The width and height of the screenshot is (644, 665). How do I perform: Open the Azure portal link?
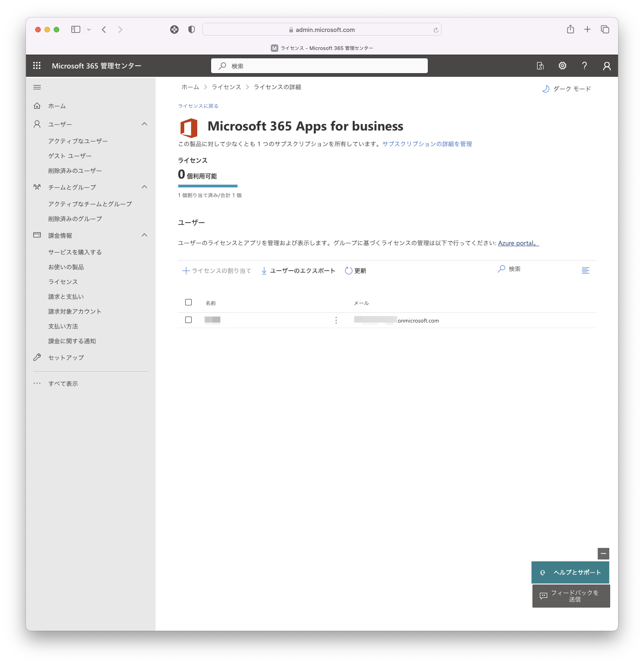519,243
